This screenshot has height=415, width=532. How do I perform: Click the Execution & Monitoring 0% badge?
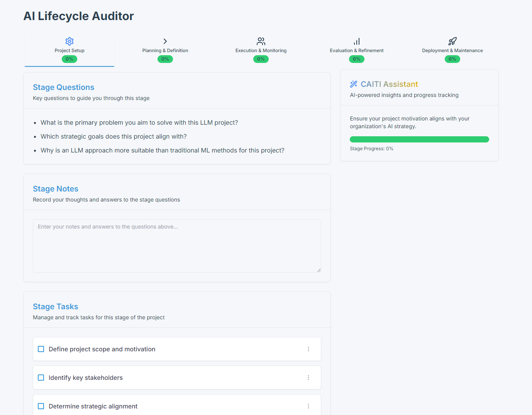261,59
